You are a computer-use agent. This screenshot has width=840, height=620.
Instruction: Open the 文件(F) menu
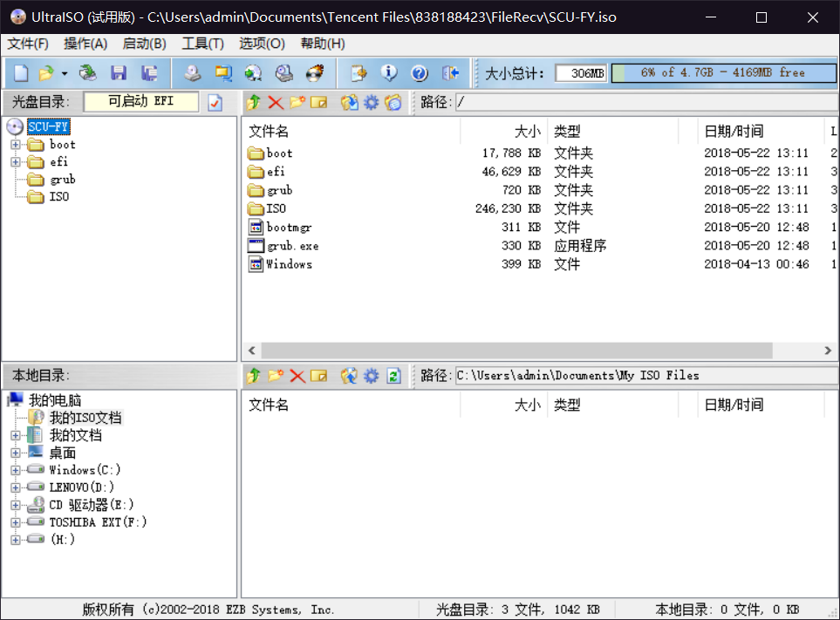pyautogui.click(x=28, y=44)
